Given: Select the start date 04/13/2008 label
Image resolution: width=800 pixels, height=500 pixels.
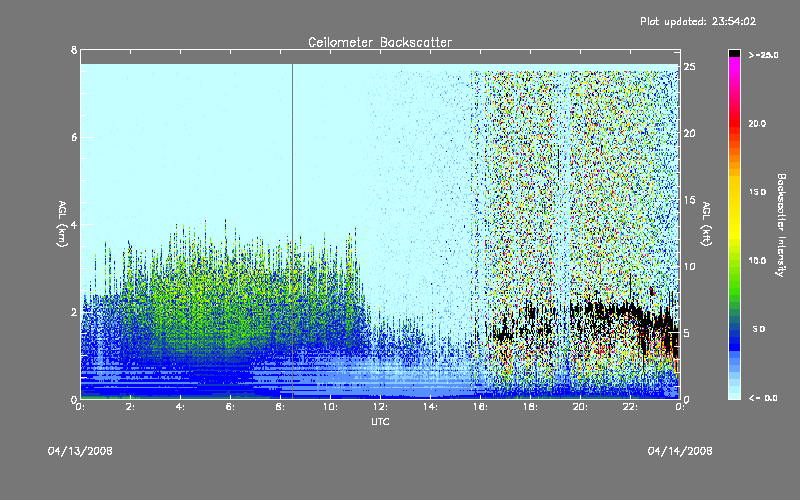Looking at the screenshot, I should 80,451.
